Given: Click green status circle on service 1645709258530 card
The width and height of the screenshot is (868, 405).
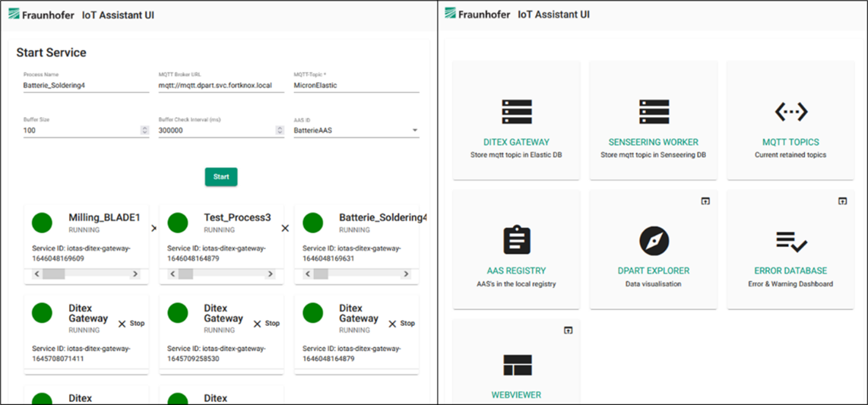Looking at the screenshot, I should 178,312.
